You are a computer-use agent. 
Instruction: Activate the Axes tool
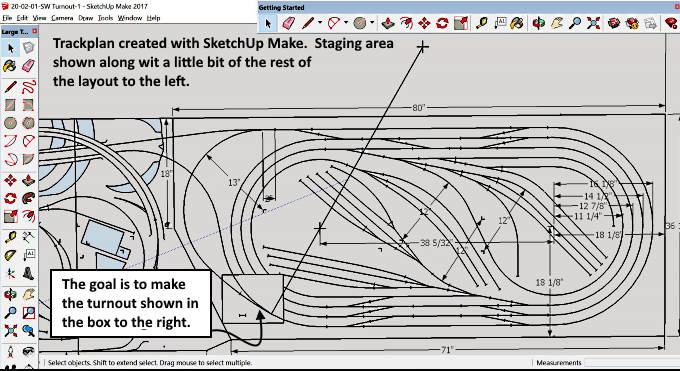point(10,273)
